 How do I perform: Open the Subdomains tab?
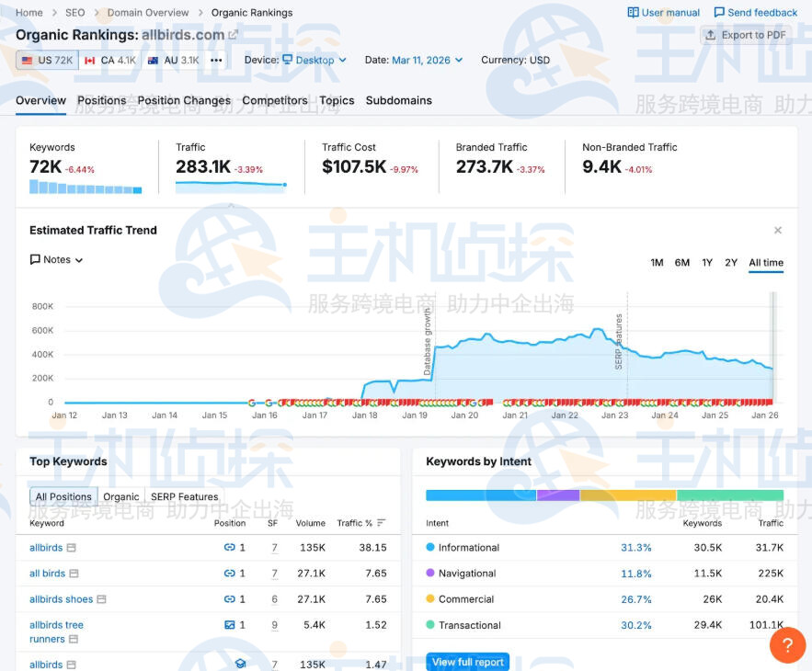(x=399, y=100)
